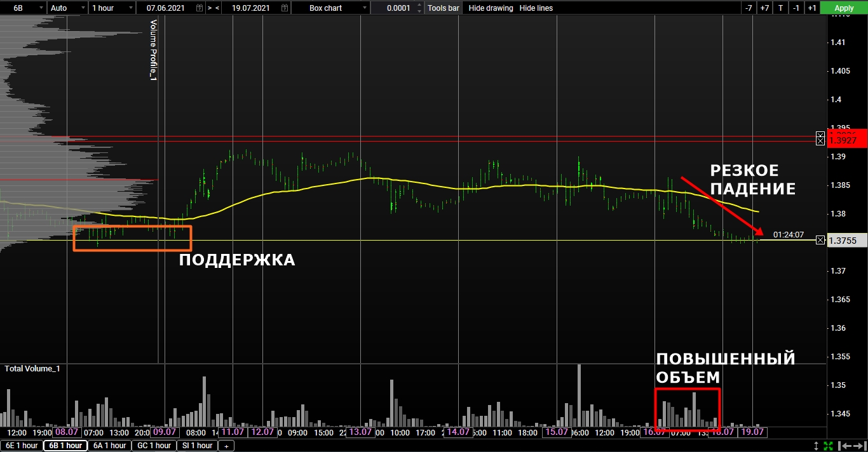Viewport: 868px width, 452px height.
Task: Open the SI 1 hour tab
Action: click(197, 446)
